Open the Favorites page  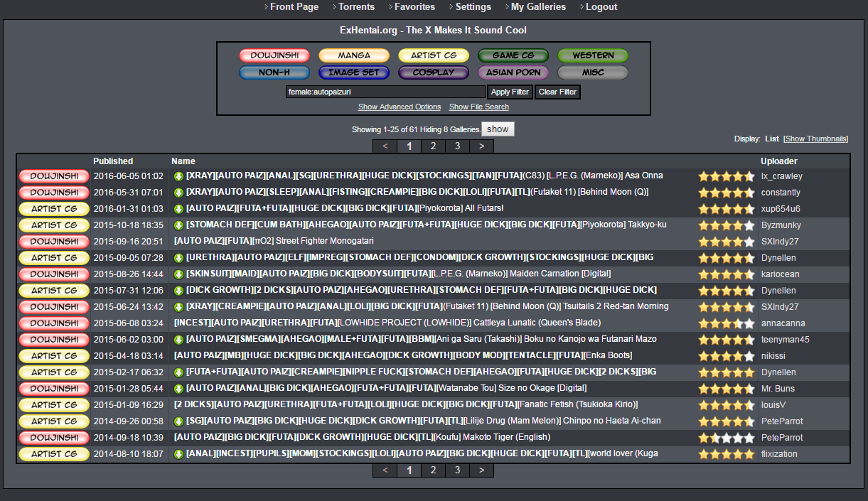point(414,7)
